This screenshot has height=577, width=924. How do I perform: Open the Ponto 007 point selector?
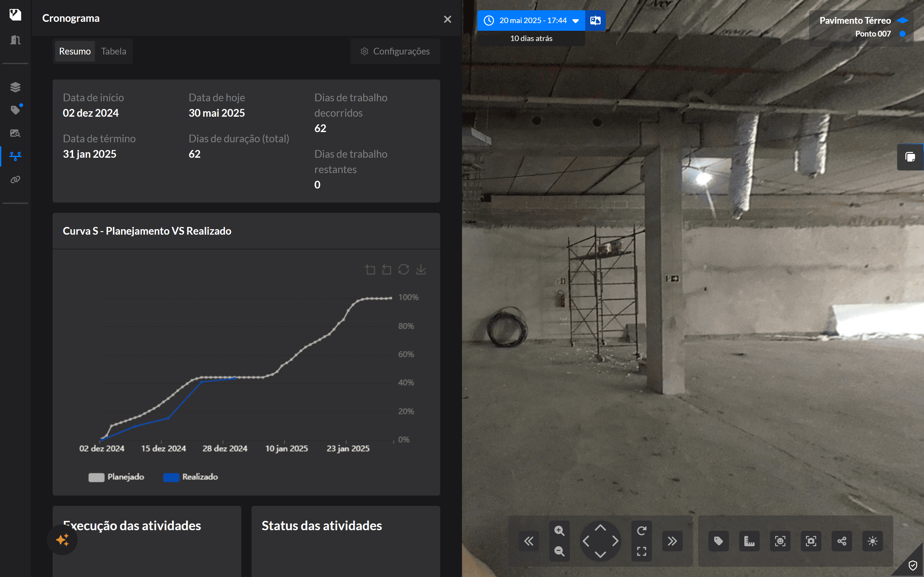(872, 34)
